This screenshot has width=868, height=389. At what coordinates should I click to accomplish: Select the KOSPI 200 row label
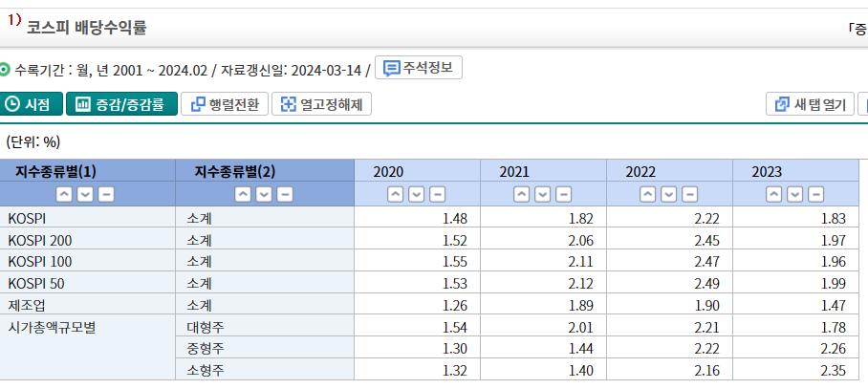[40, 240]
